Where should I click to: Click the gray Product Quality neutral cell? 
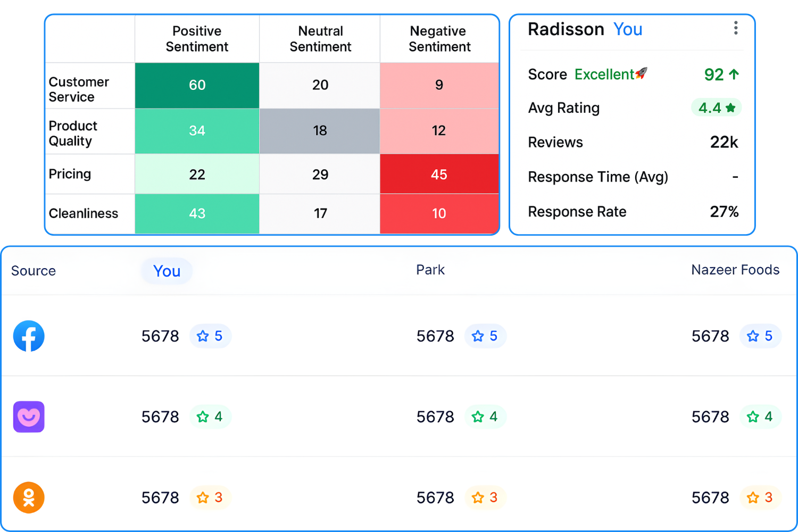click(x=320, y=131)
